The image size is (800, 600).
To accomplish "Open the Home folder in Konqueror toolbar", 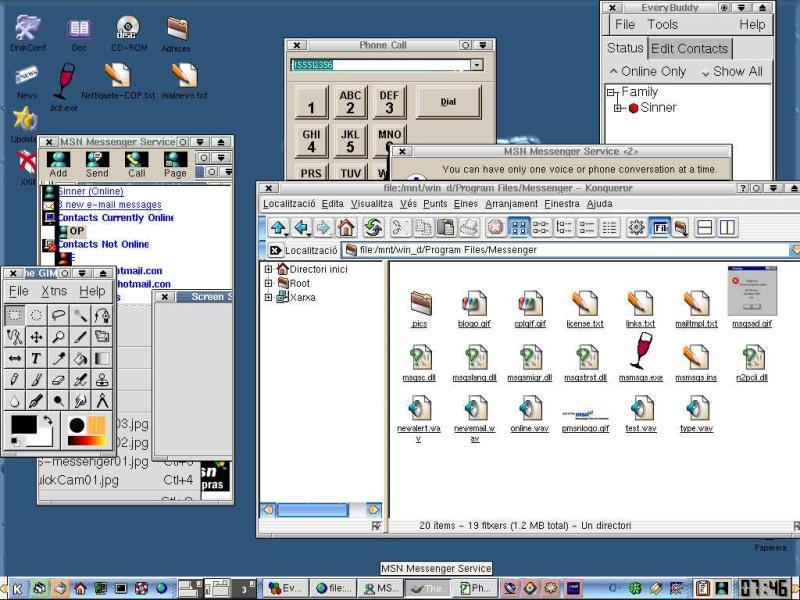I will (x=346, y=228).
